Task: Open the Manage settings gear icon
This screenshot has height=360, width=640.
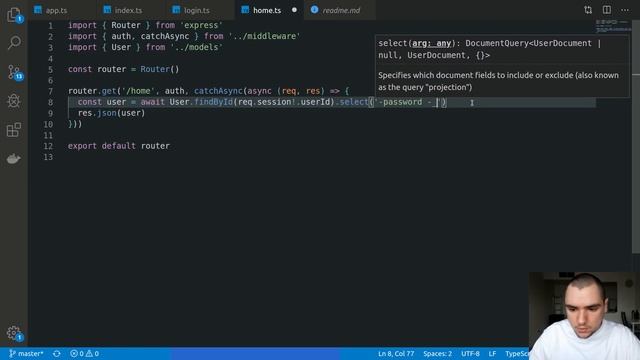Action: click(14, 333)
